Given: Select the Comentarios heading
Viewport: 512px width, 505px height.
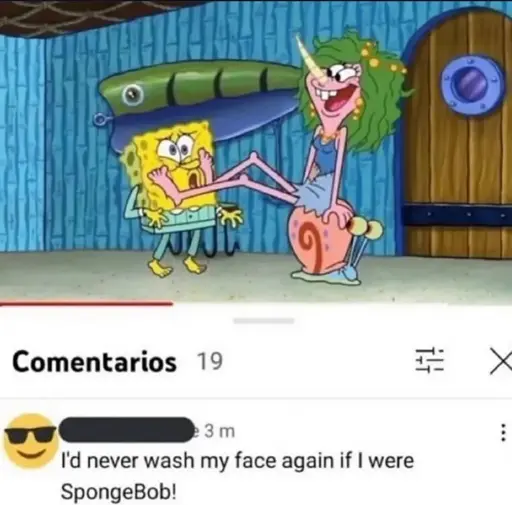Looking at the screenshot, I should tap(94, 362).
